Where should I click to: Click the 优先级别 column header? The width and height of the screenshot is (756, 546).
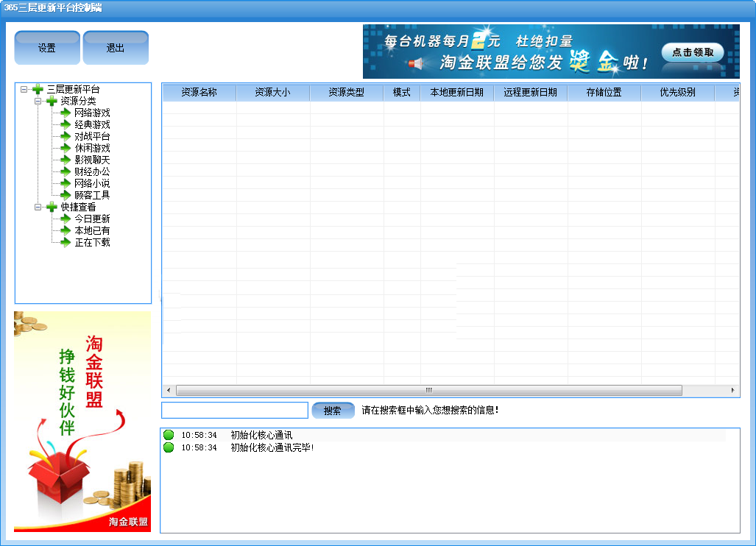pos(678,93)
